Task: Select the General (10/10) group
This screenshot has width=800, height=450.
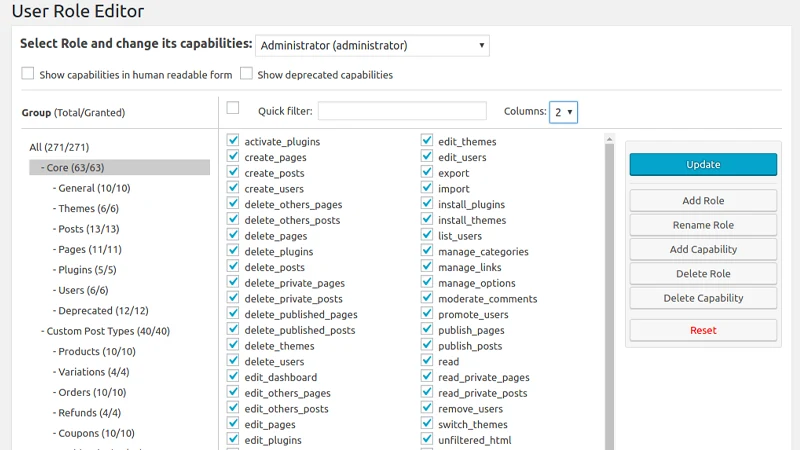Action: (91, 188)
